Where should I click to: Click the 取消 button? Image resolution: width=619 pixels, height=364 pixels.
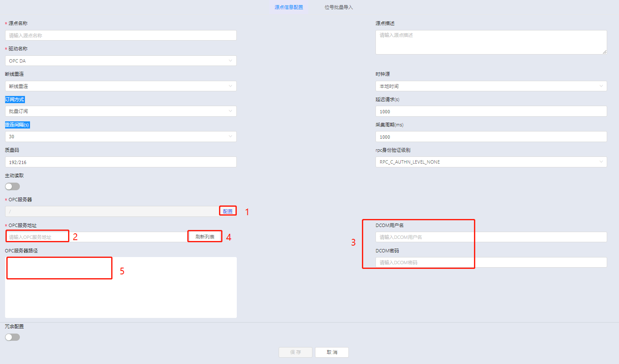pyautogui.click(x=331, y=352)
